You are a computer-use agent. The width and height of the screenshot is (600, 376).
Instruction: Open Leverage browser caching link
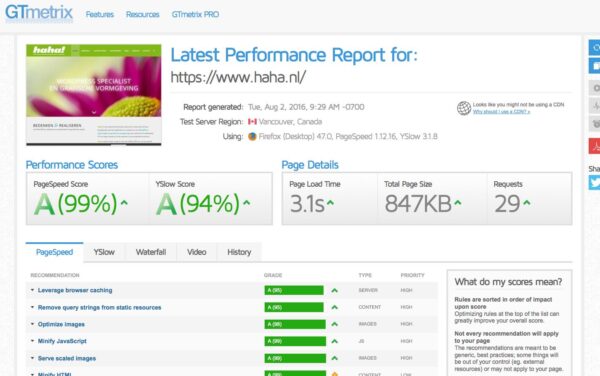pyautogui.click(x=75, y=290)
